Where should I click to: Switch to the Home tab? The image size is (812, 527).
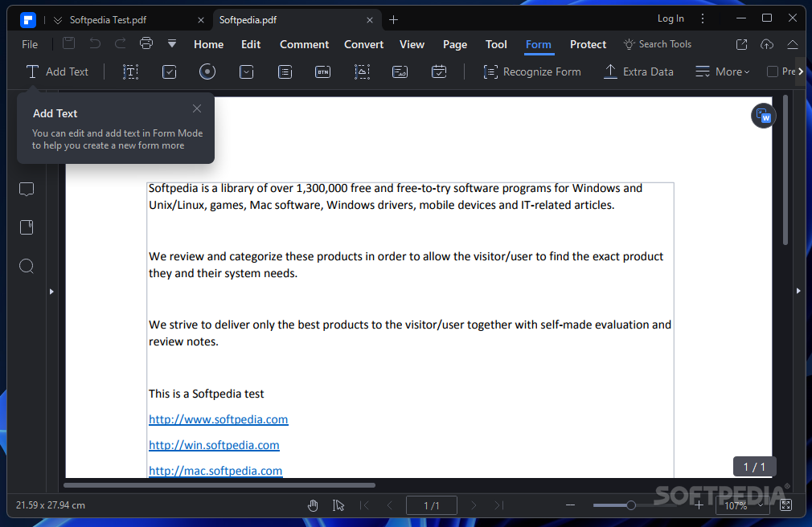tap(209, 44)
